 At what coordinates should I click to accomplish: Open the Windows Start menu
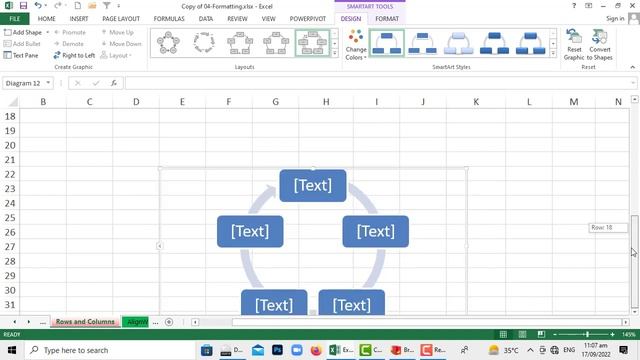[12, 350]
